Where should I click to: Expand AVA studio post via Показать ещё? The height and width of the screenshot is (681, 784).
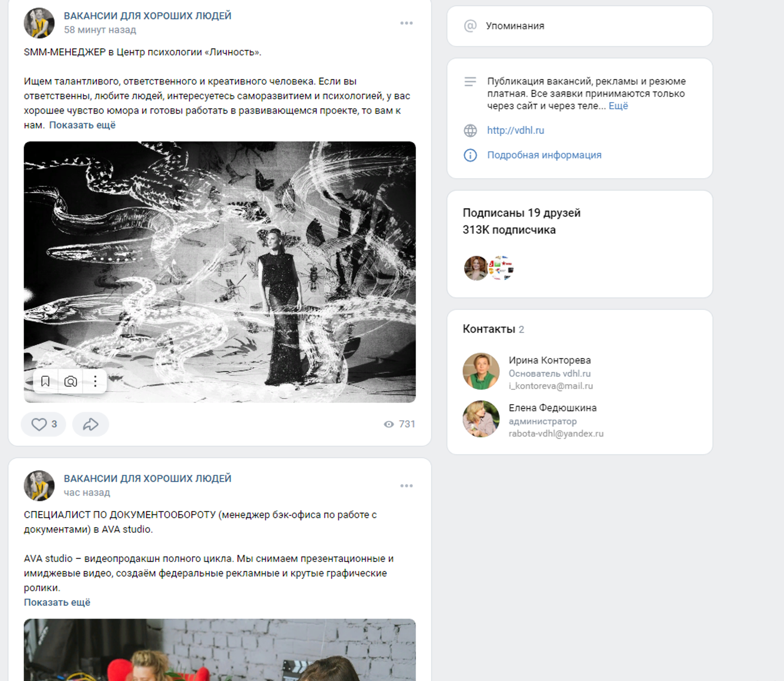tap(57, 603)
